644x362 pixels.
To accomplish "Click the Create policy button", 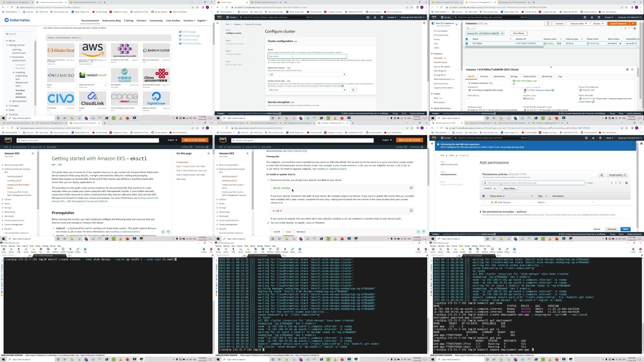I will [x=618, y=175].
